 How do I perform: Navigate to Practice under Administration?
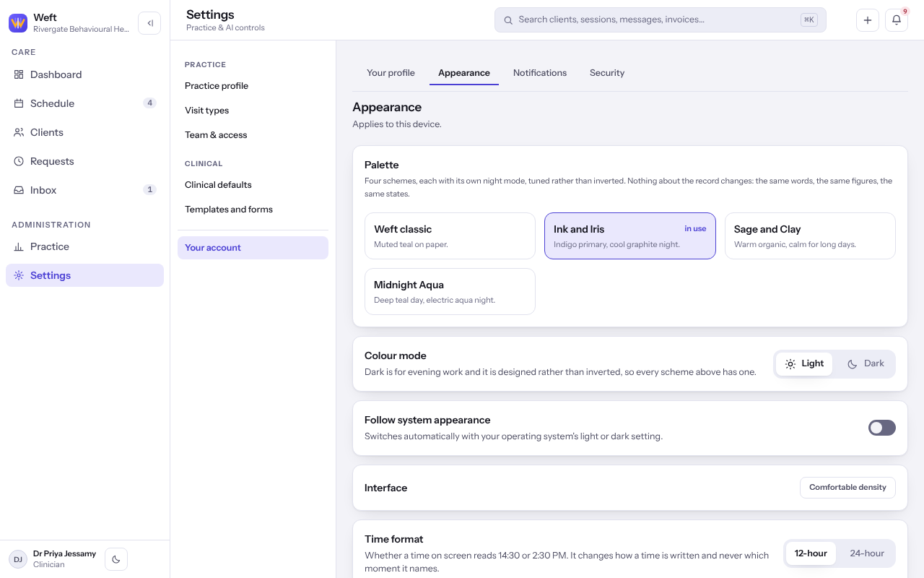coord(85,246)
